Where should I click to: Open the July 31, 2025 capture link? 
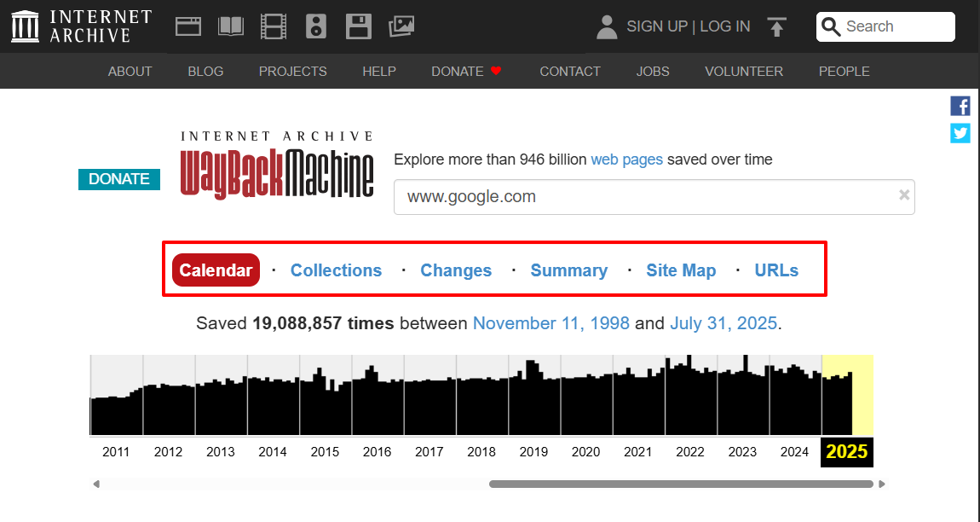click(723, 323)
